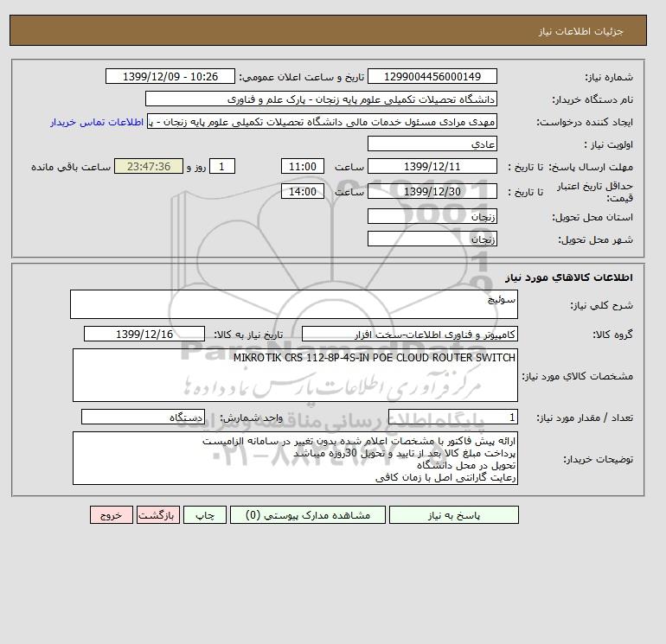
Task: Click quantity field showing 1
Action: tap(452, 417)
